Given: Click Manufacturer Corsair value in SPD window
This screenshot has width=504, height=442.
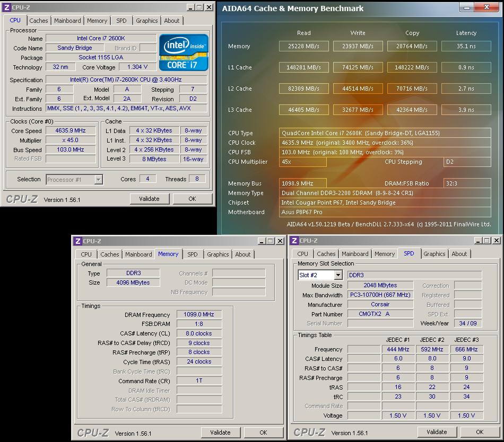Looking at the screenshot, I should click(380, 304).
